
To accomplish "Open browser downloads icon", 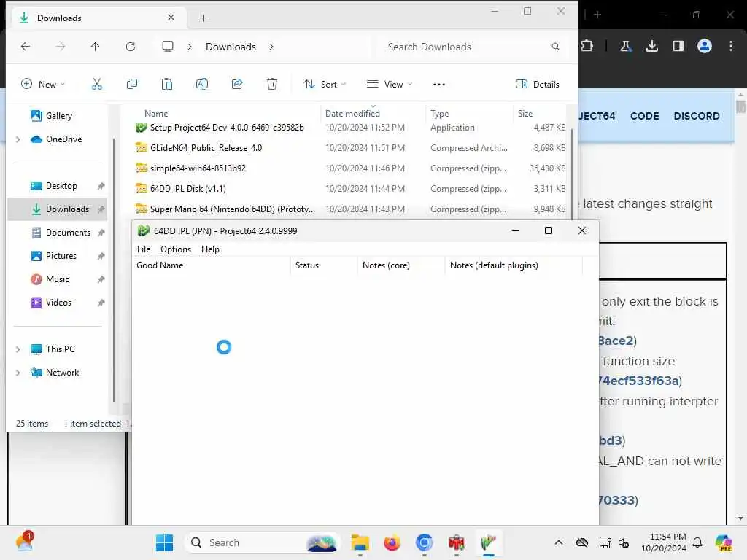I will tap(652, 46).
